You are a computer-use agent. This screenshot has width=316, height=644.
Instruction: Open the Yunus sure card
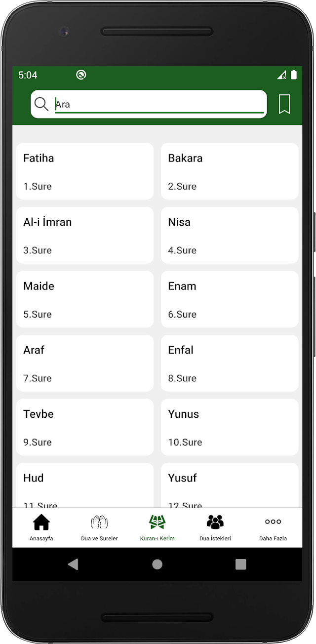click(230, 427)
